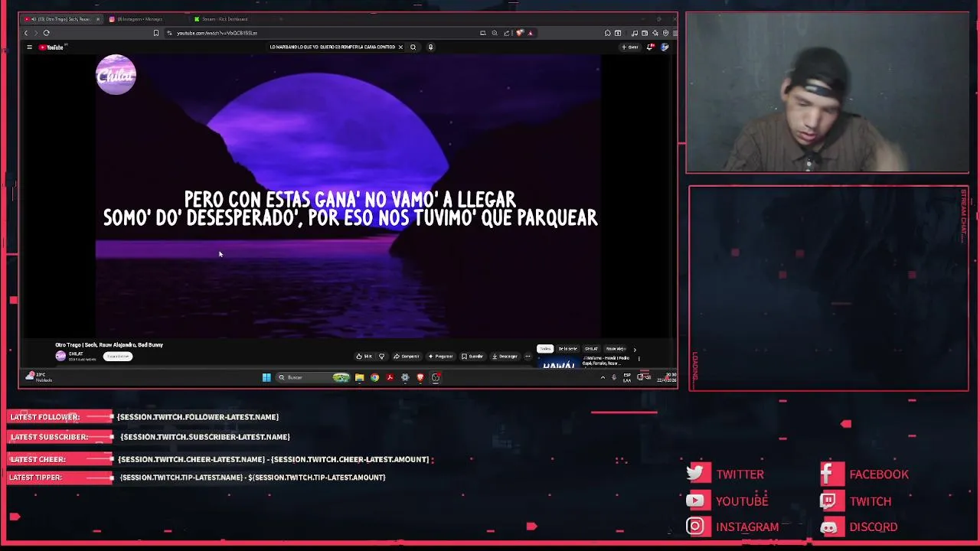The image size is (980, 551).
Task: Open the YouTube guide hamburger menu
Action: (x=29, y=47)
